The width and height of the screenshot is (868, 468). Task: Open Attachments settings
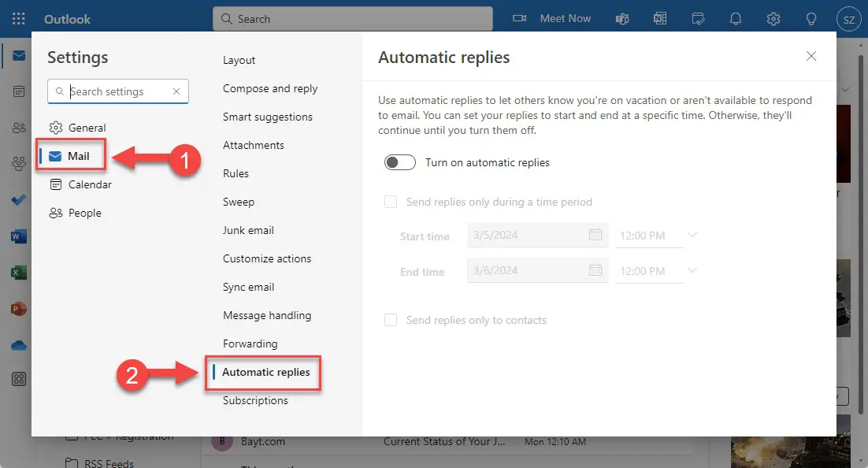click(x=254, y=145)
